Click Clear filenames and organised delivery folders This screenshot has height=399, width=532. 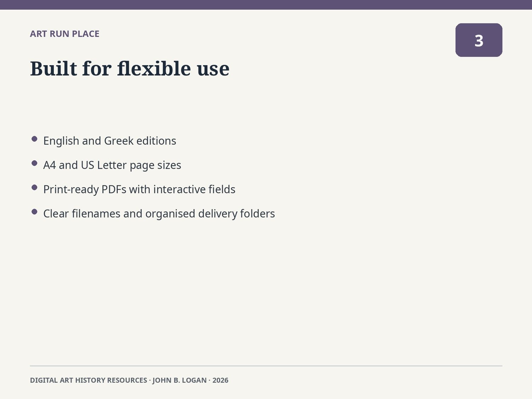(x=159, y=214)
